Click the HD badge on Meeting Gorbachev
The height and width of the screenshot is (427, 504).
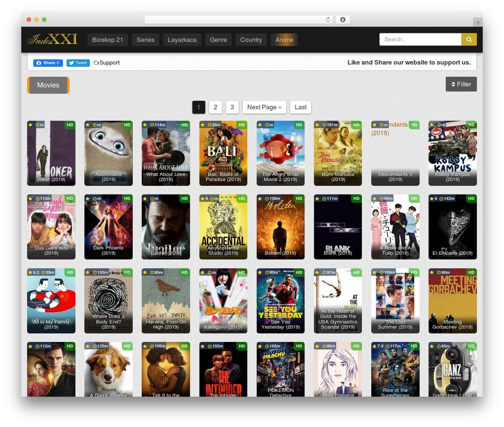point(471,272)
